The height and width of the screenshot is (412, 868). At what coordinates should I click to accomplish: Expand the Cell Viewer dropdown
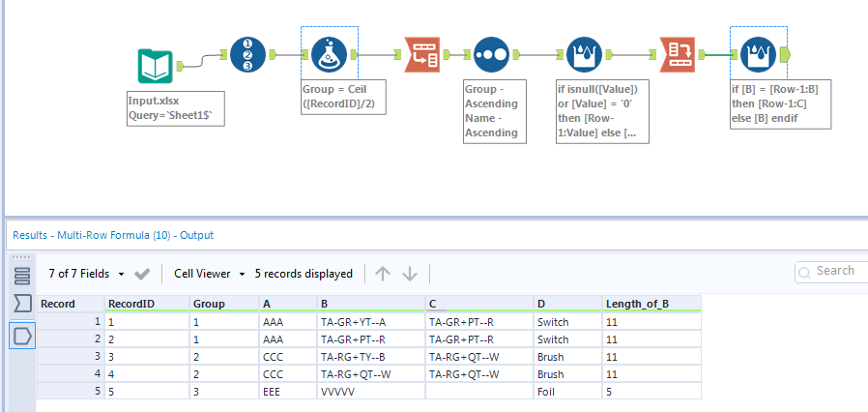(x=210, y=274)
